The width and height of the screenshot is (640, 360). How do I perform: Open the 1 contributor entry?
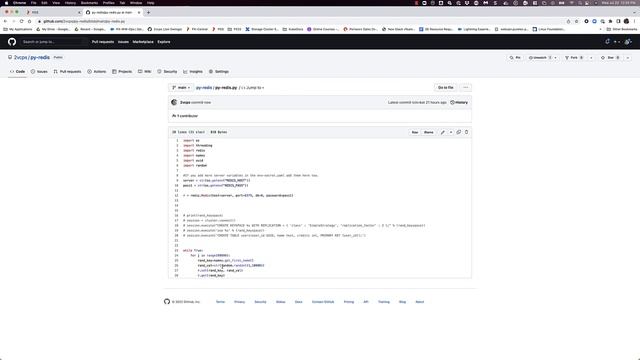[185, 116]
